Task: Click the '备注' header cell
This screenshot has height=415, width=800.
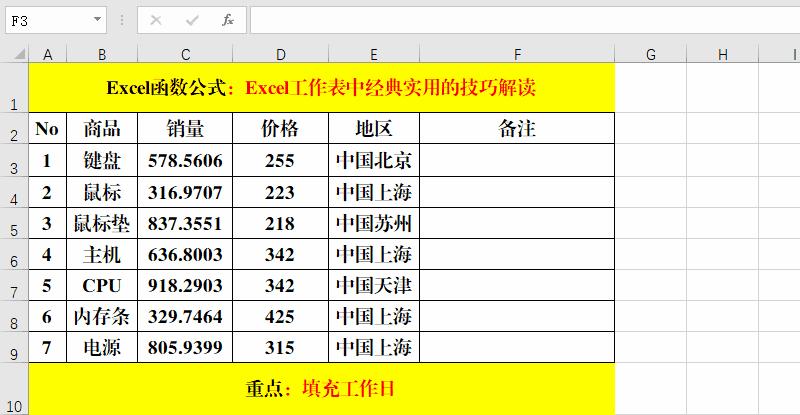Action: [x=517, y=128]
